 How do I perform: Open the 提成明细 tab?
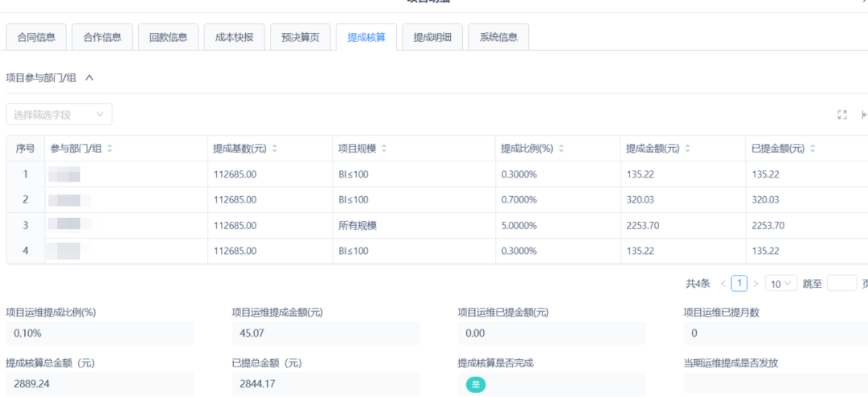432,38
